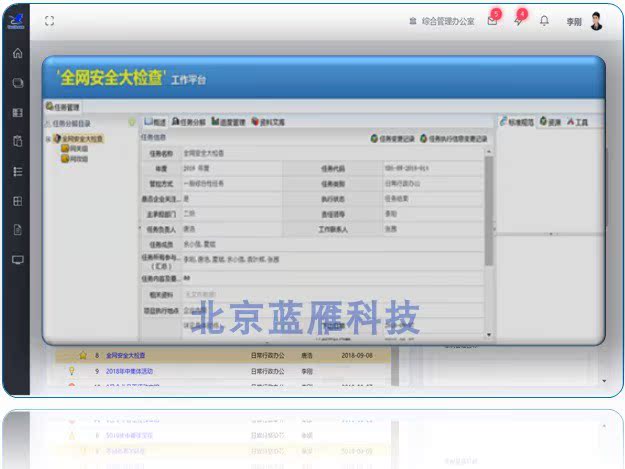Screen dimensions: 625x469
Task: Open the sidebar document icon
Action: coord(18,230)
